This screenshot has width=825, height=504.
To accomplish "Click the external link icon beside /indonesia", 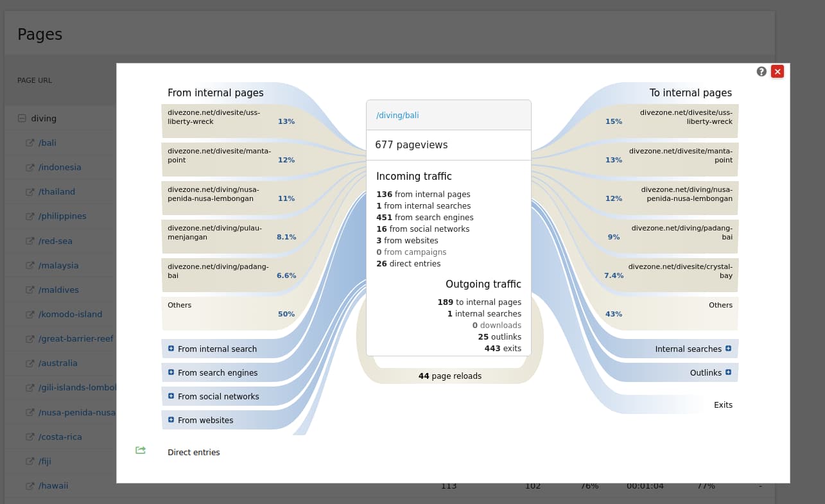I will coord(30,167).
